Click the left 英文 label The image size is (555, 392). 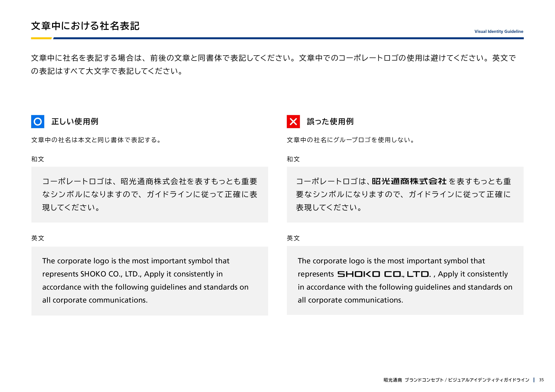tap(37, 238)
